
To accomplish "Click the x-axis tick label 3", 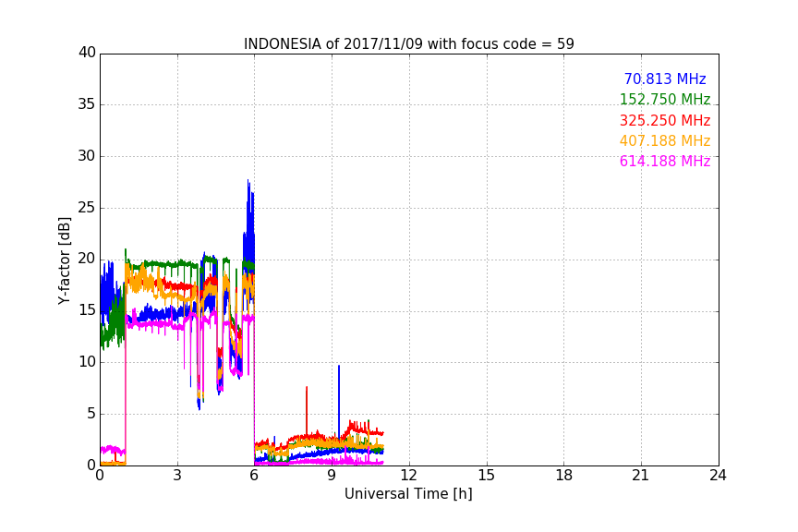I will point(177,476).
